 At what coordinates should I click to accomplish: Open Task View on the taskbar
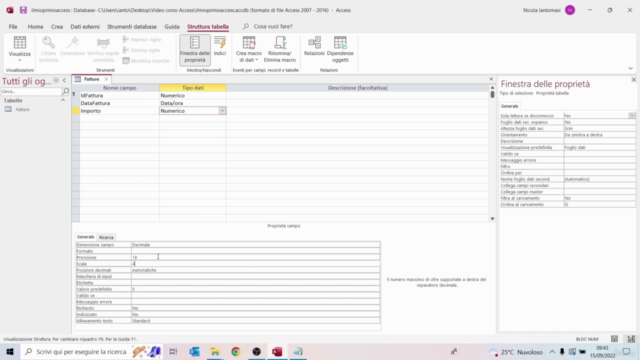(x=173, y=351)
